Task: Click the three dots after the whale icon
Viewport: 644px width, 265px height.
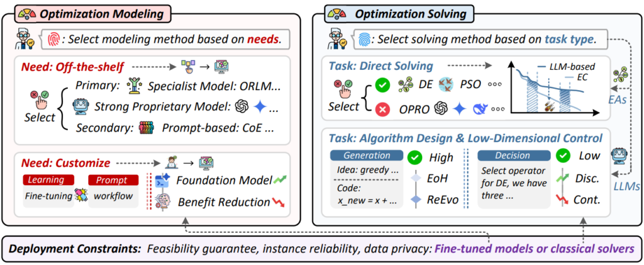Action: pos(497,110)
